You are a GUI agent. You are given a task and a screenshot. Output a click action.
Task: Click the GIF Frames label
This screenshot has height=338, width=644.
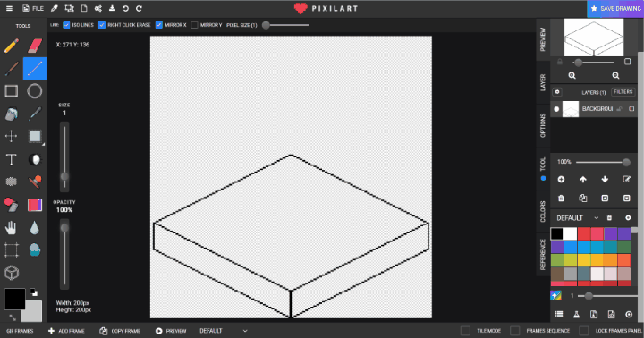coord(20,331)
